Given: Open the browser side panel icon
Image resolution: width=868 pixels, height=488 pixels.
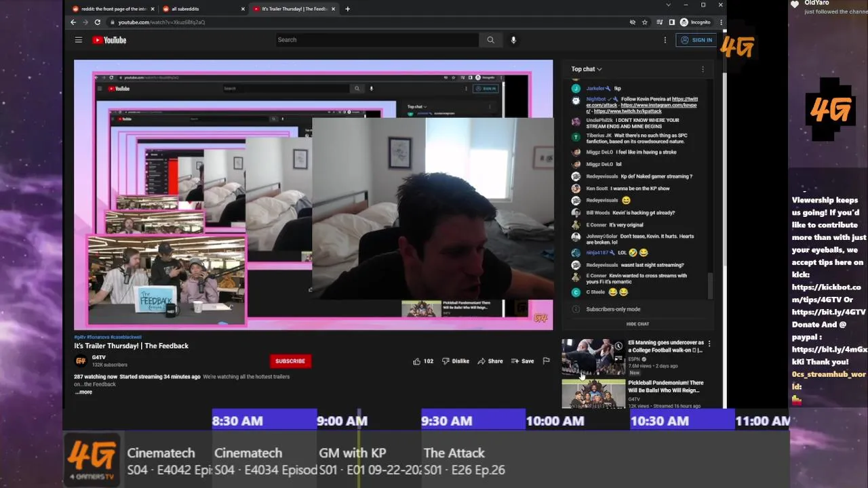Looking at the screenshot, I should pyautogui.click(x=671, y=22).
